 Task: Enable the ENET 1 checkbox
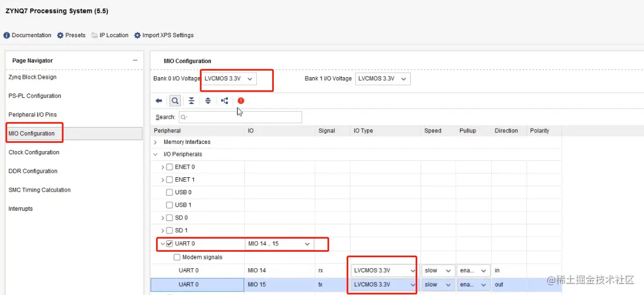pyautogui.click(x=169, y=180)
